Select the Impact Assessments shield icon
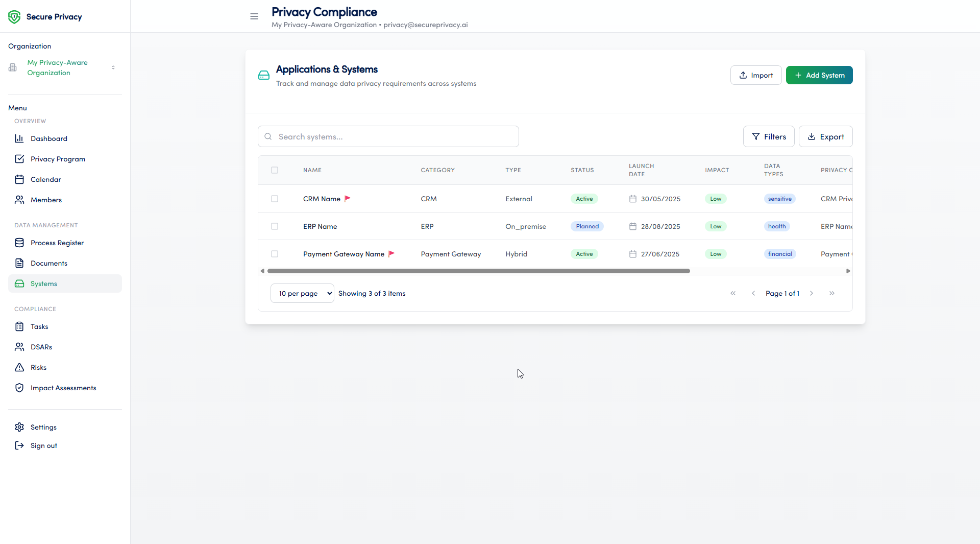The width and height of the screenshot is (980, 544). [x=19, y=388]
